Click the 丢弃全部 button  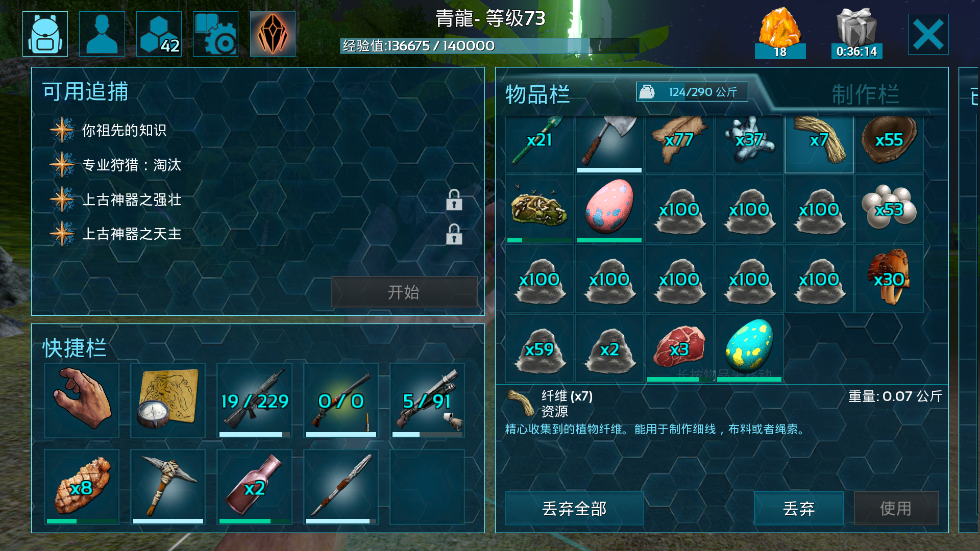(x=574, y=509)
